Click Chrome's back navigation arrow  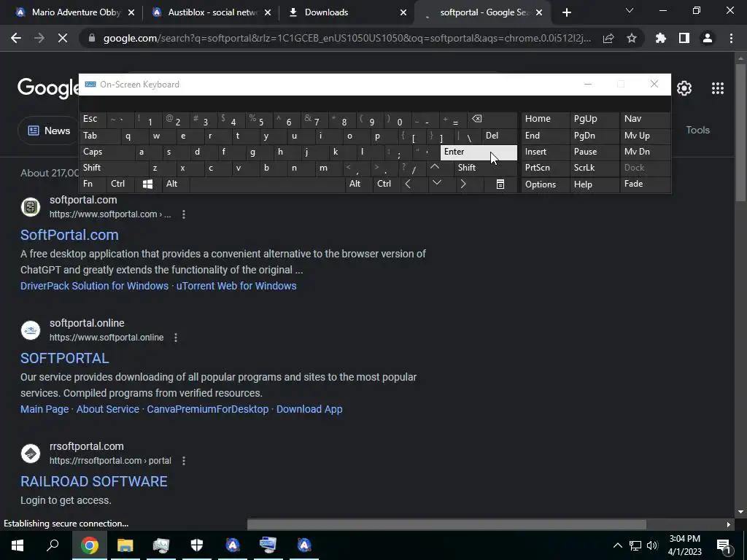[x=16, y=38]
